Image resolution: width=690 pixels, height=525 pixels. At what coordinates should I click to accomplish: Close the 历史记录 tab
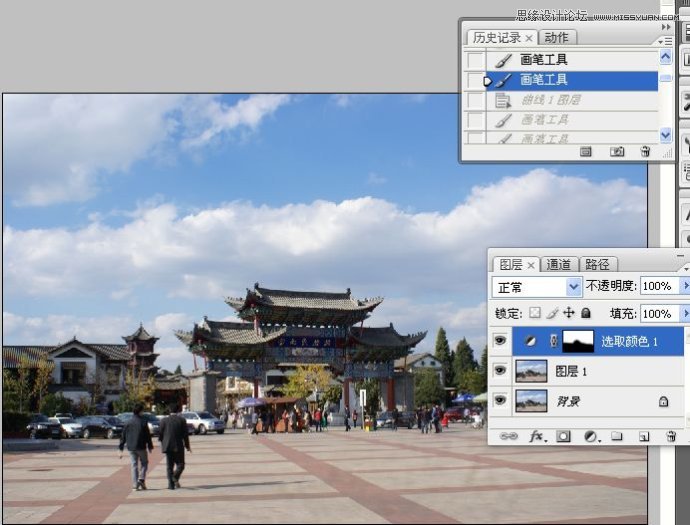(x=529, y=39)
